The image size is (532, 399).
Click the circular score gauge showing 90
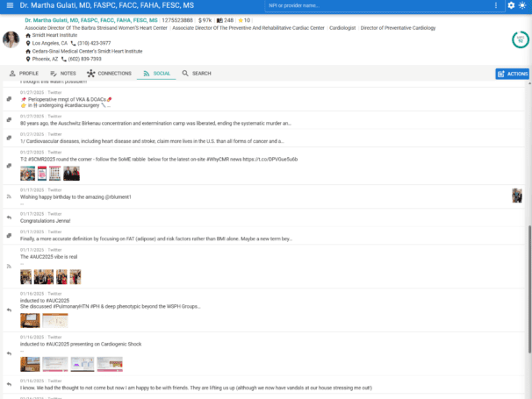(520, 39)
